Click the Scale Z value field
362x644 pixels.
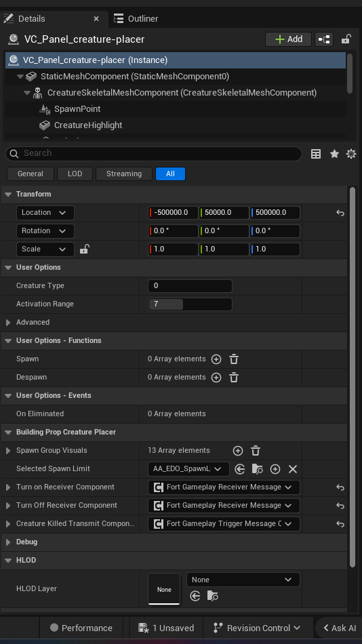(x=275, y=249)
